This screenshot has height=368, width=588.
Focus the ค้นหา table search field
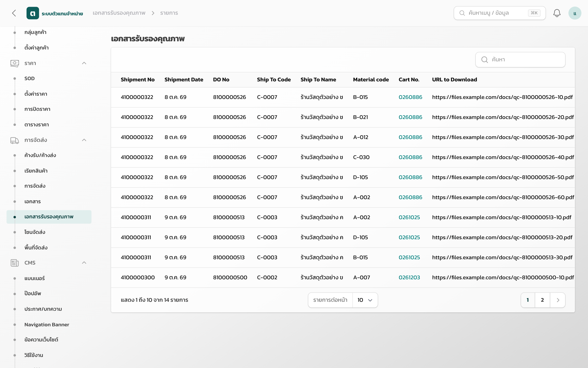pyautogui.click(x=520, y=60)
